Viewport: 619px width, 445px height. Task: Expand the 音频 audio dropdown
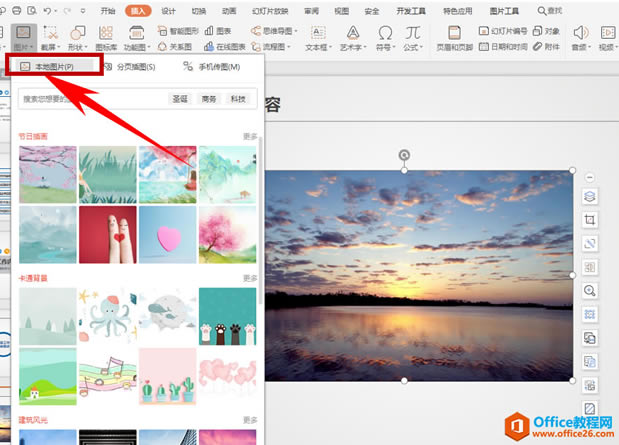(x=590, y=48)
